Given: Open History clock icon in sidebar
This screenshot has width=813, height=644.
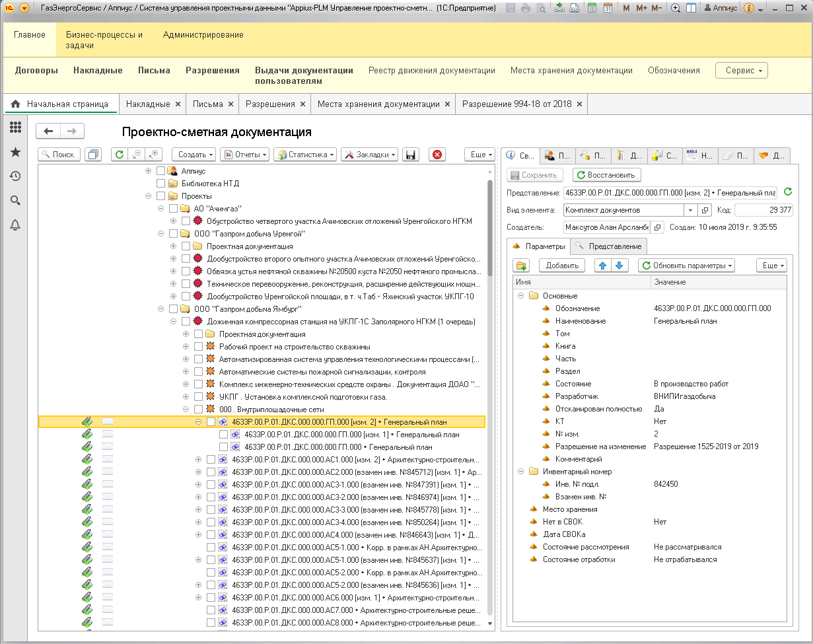Looking at the screenshot, I should pyautogui.click(x=15, y=176).
